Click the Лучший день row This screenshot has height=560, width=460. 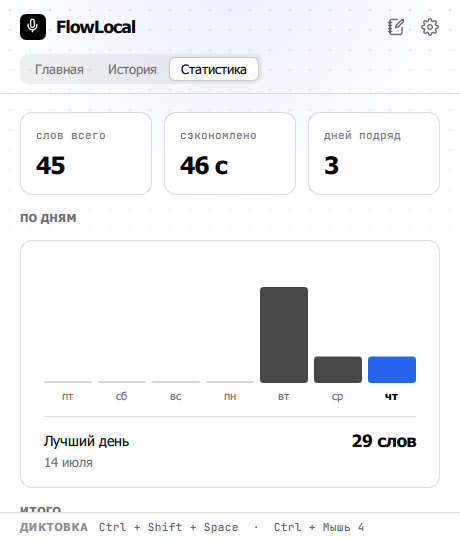[230, 452]
